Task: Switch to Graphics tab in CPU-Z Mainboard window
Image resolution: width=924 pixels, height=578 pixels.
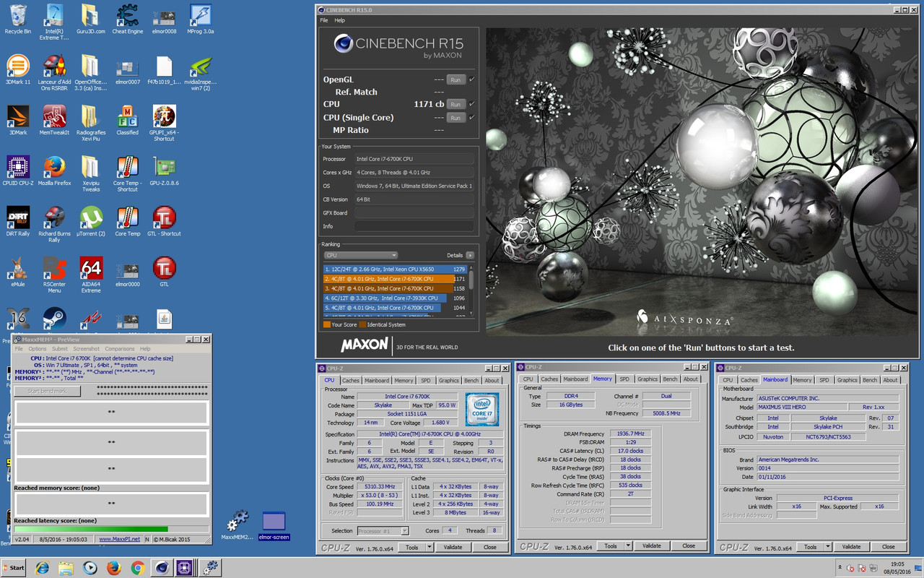Action: 847,380
